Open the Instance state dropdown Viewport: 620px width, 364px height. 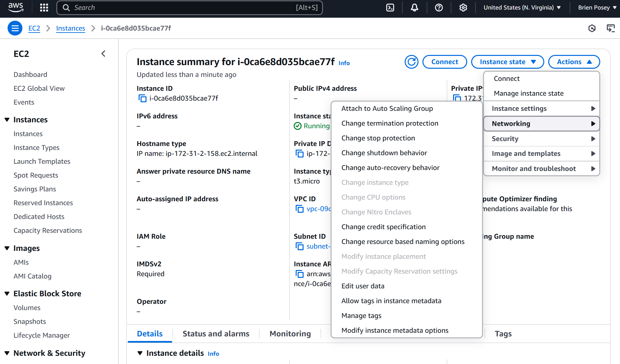click(507, 62)
